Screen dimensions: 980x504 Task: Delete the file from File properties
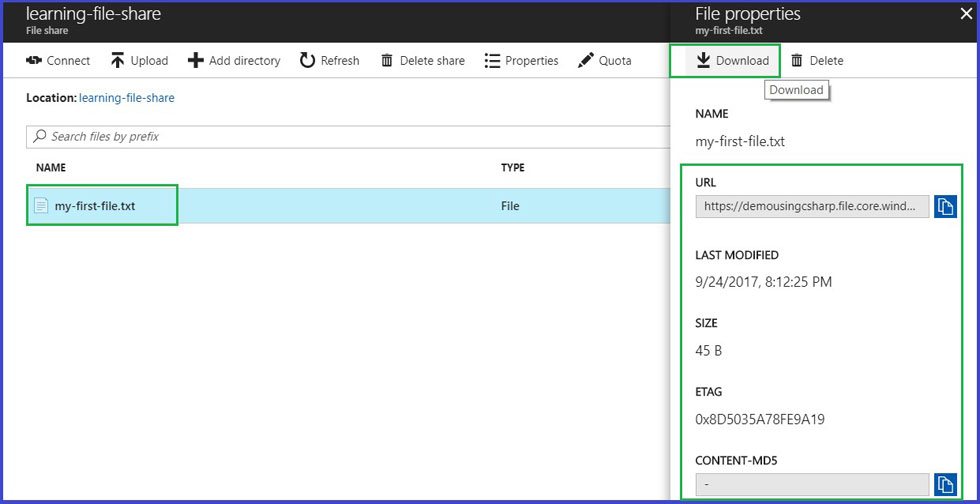click(817, 61)
